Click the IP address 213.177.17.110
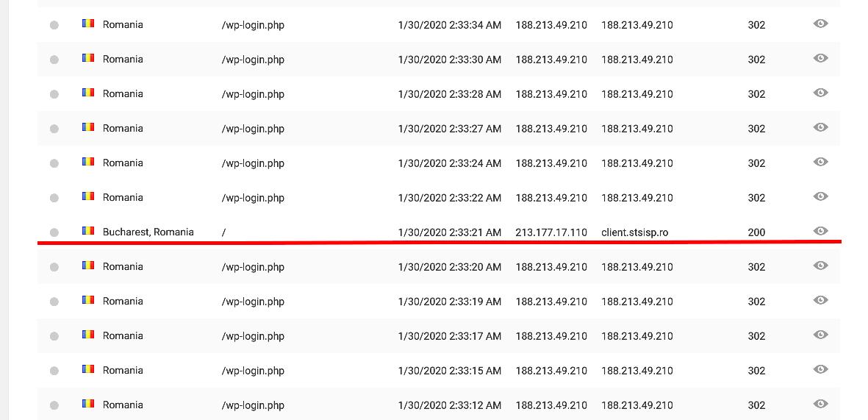Screen dimensions: 868x420 551,232
